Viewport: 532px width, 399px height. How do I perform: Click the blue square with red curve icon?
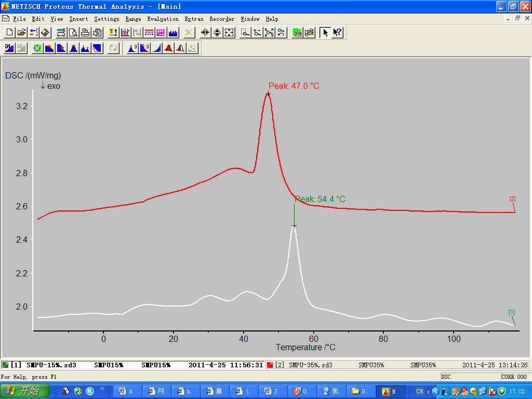coord(97,48)
